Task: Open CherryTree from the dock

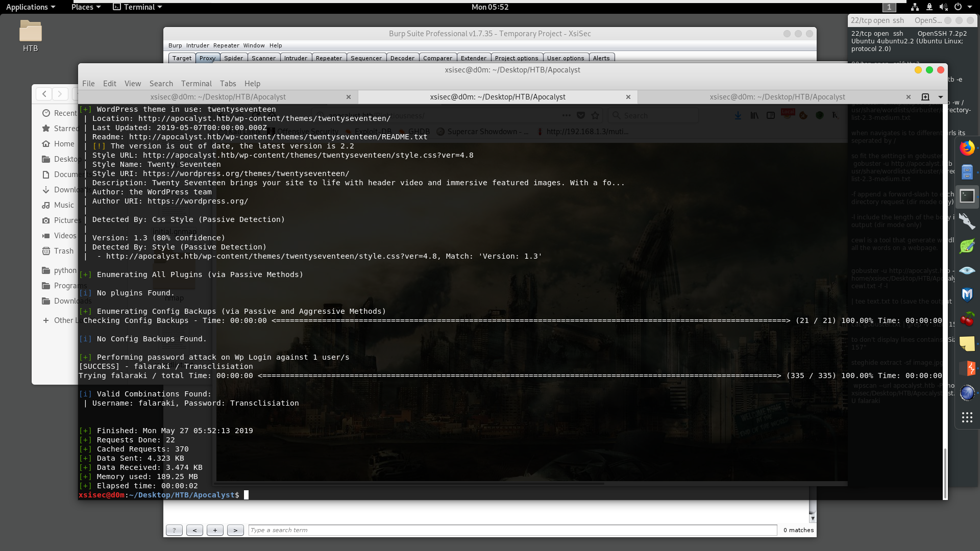Action: (967, 319)
